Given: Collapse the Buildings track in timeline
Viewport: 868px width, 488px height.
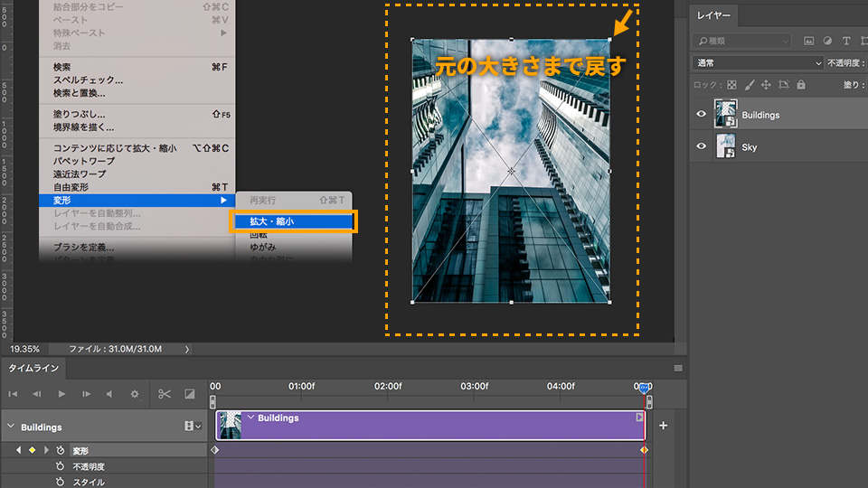Looking at the screenshot, I should (x=11, y=426).
